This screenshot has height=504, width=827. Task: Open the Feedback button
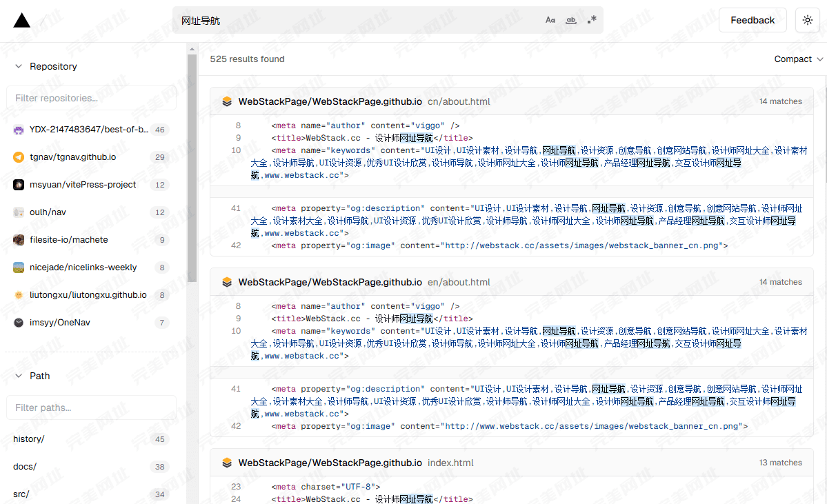coord(752,20)
